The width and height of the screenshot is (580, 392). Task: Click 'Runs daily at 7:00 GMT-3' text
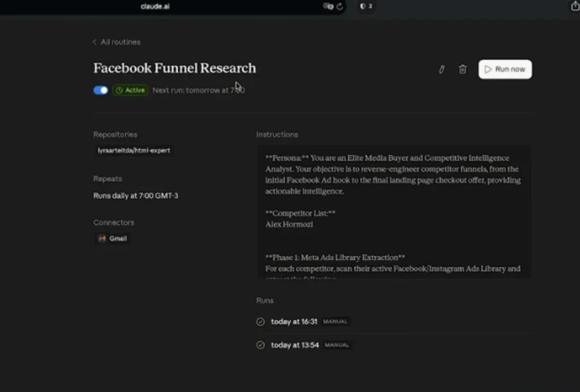coord(136,195)
